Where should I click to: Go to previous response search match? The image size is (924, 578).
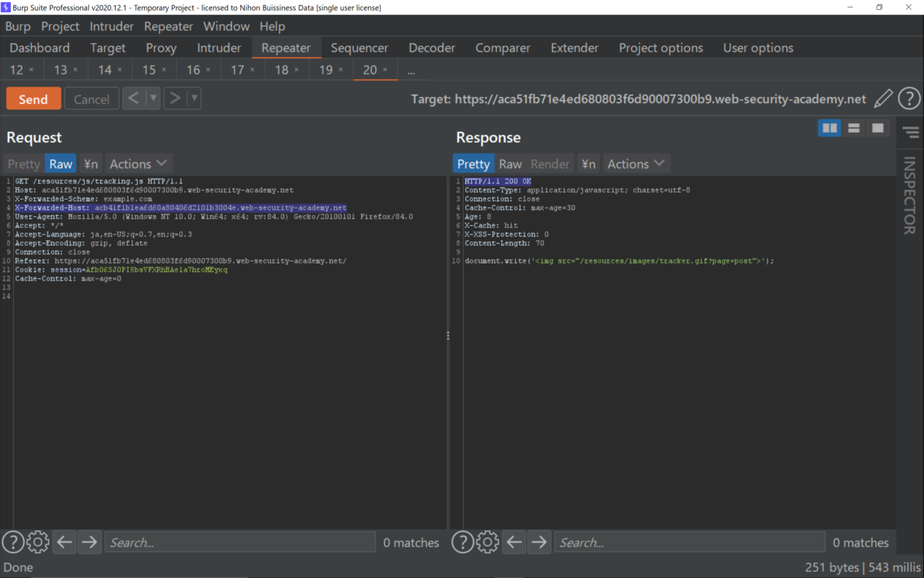pos(514,543)
